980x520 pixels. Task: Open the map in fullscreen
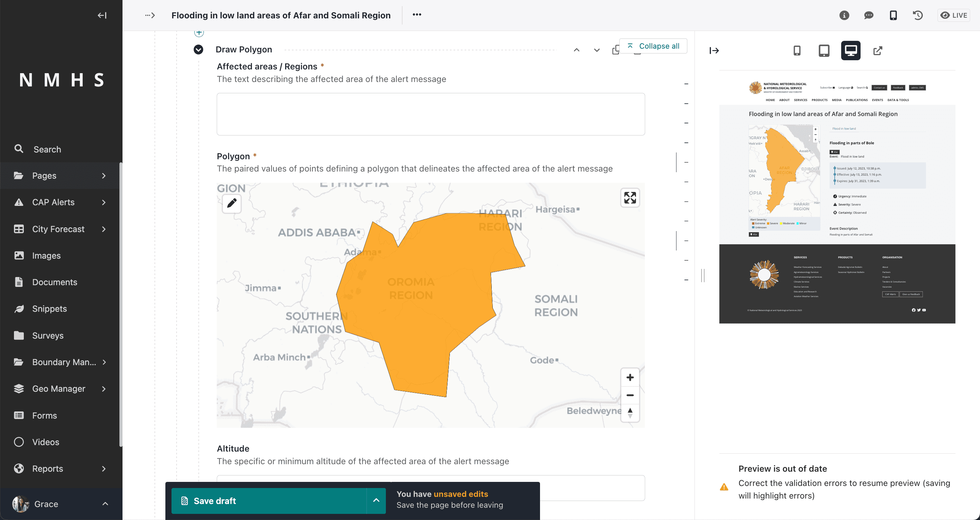(630, 198)
